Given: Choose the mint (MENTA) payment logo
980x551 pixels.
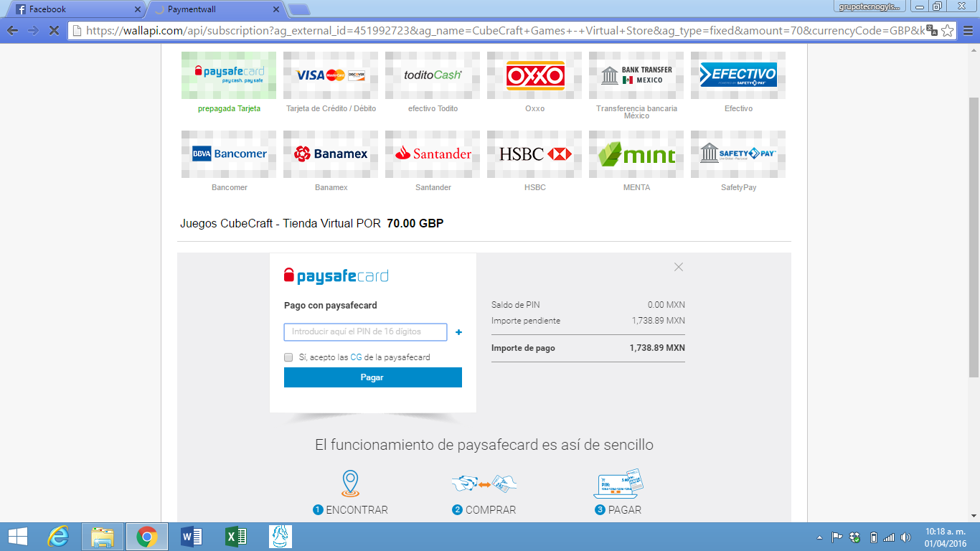Looking at the screenshot, I should [636, 154].
